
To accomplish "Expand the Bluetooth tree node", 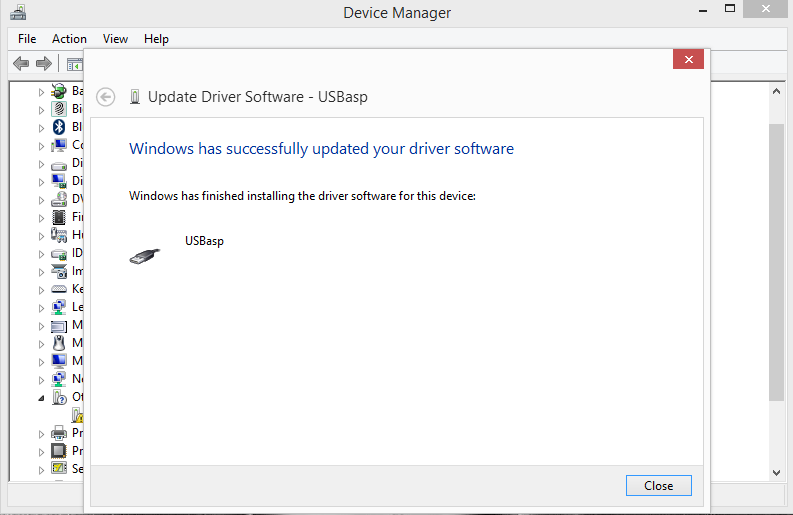I will [x=41, y=128].
